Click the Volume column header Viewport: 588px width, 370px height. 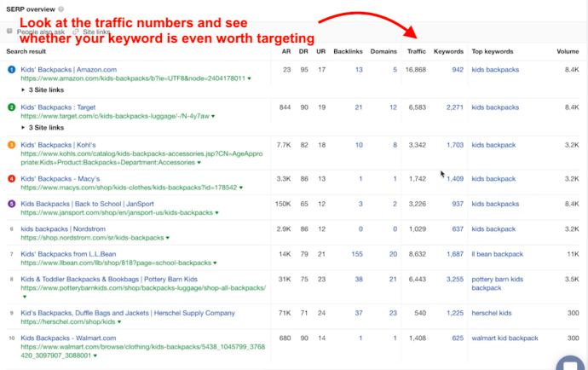[568, 51]
